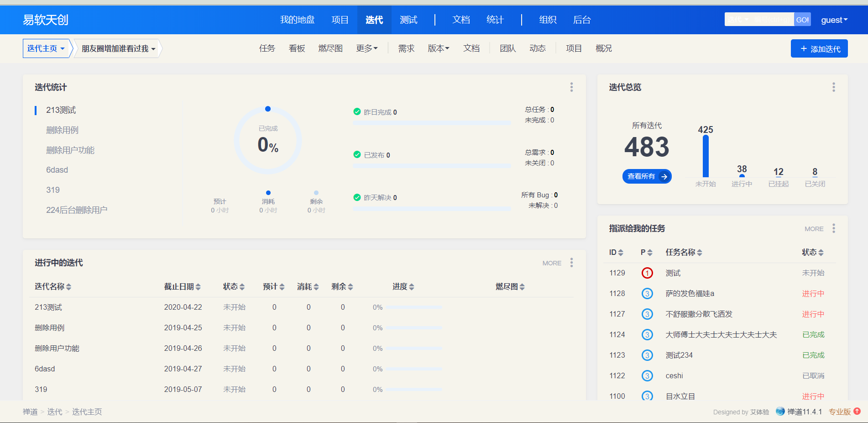Click the 添加迭代 button
The width and height of the screenshot is (868, 423).
[819, 49]
